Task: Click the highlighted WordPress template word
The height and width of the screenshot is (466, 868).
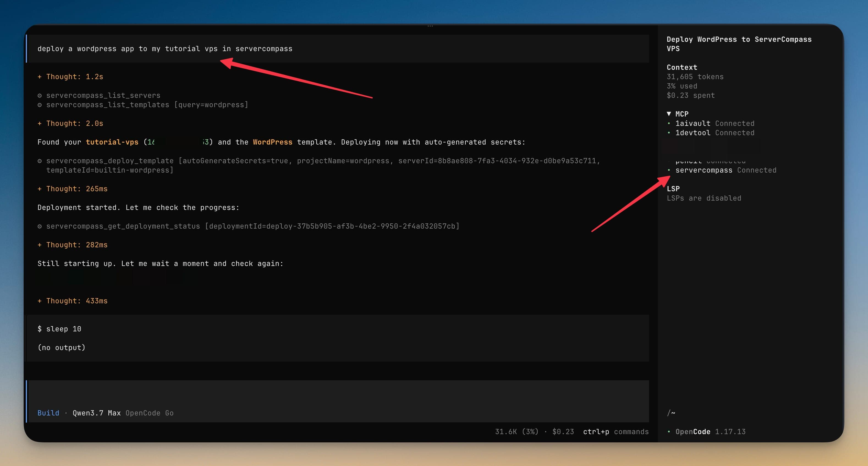Action: (273, 142)
